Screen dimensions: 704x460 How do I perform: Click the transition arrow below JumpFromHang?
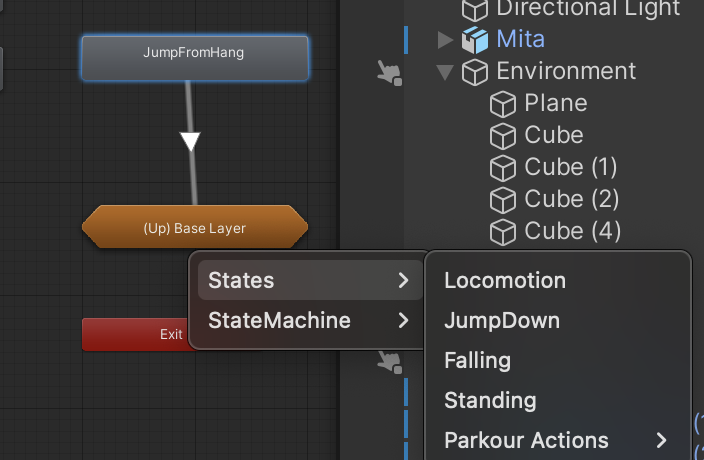tap(190, 141)
